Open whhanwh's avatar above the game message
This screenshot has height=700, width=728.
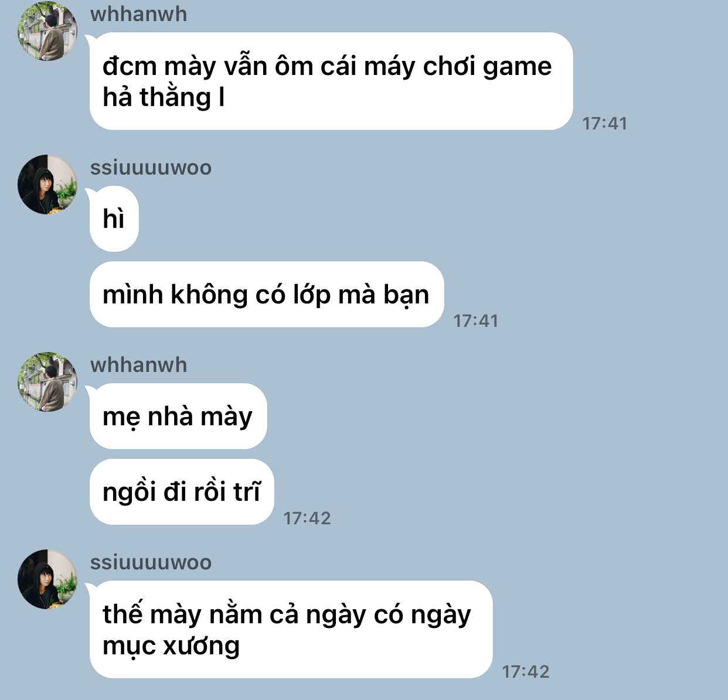pos(47,31)
